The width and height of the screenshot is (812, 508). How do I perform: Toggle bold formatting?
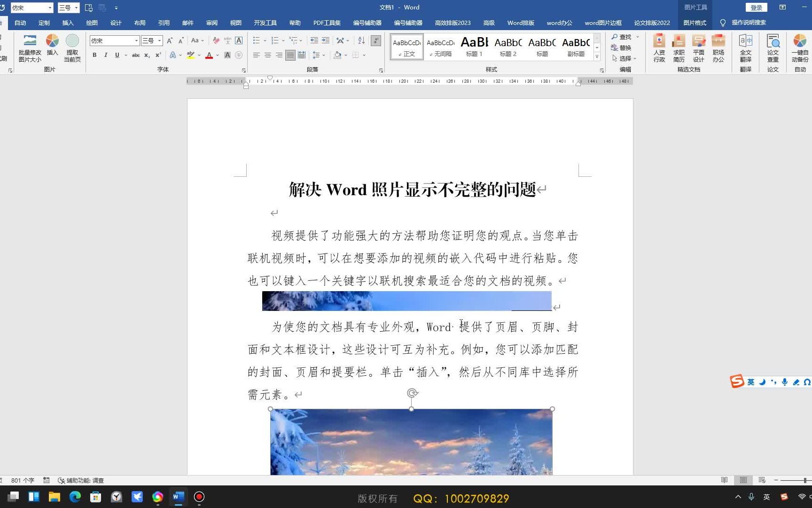tap(94, 55)
